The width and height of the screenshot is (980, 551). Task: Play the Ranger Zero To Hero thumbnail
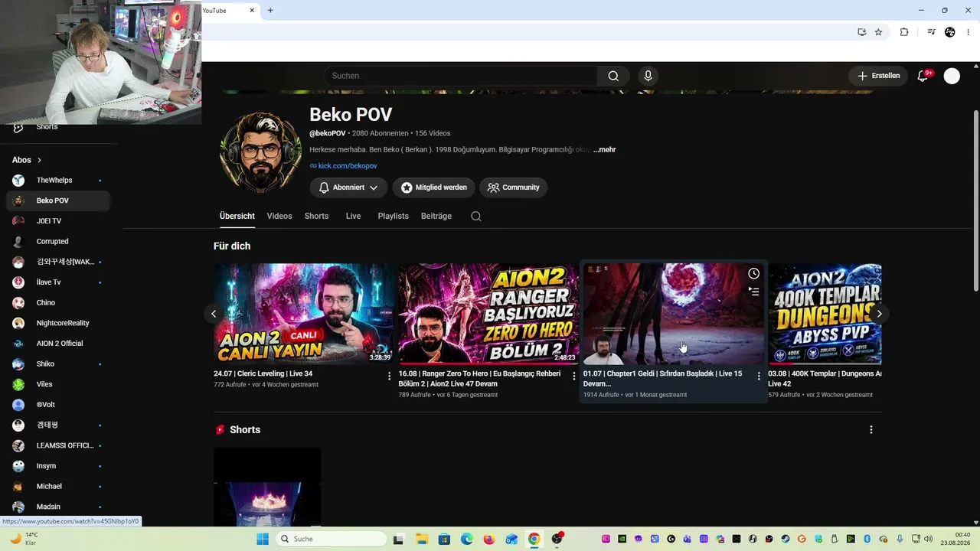coord(488,314)
